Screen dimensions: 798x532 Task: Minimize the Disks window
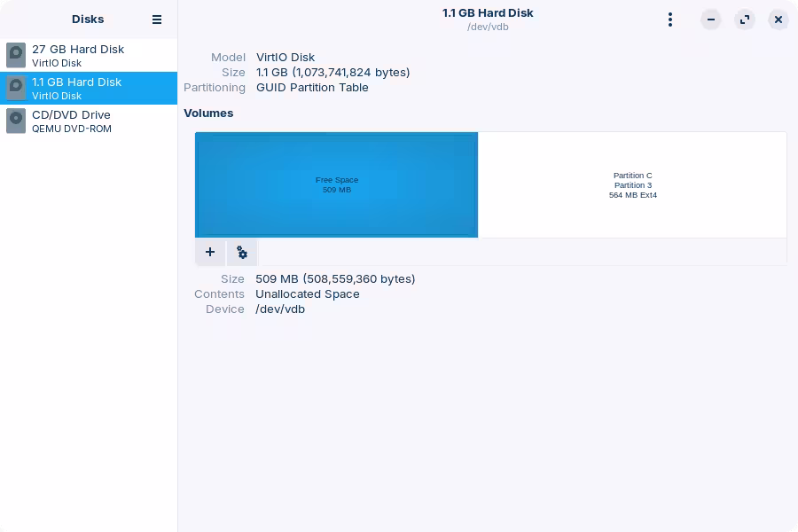point(711,20)
